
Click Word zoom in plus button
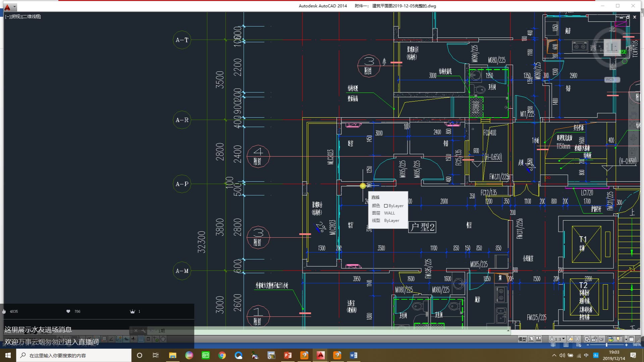[x=626, y=345]
